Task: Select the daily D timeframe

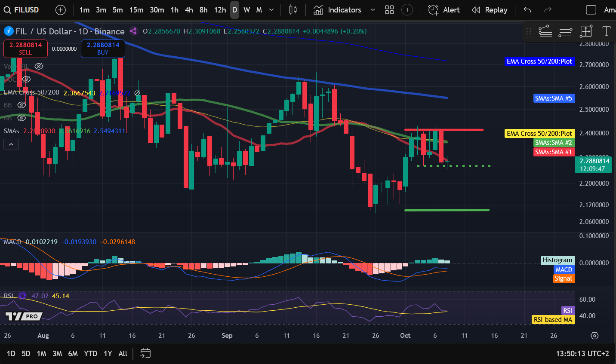Action: (x=234, y=10)
